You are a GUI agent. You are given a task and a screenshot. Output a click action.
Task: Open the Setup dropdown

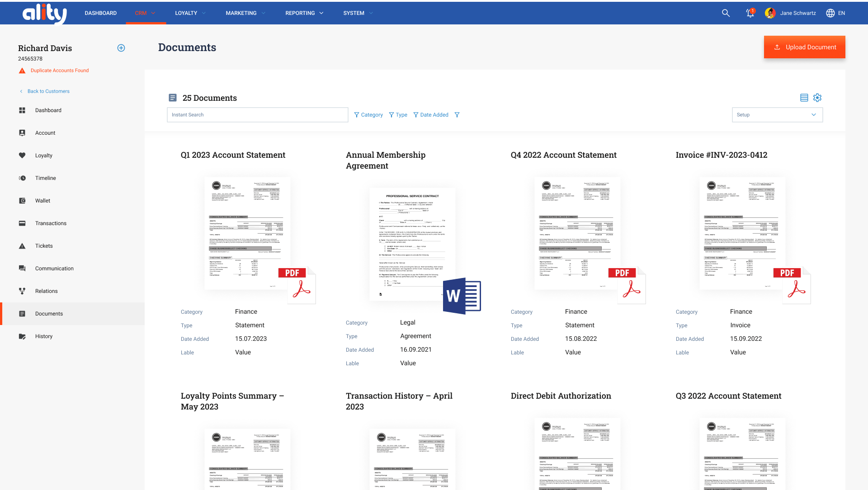(x=777, y=115)
